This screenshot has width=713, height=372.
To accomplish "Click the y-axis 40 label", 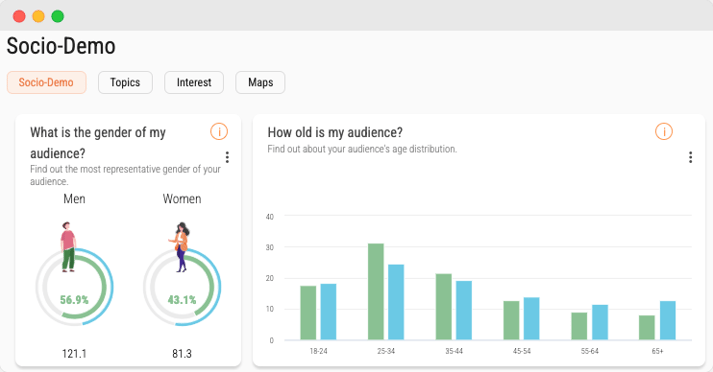I will pyautogui.click(x=270, y=217).
